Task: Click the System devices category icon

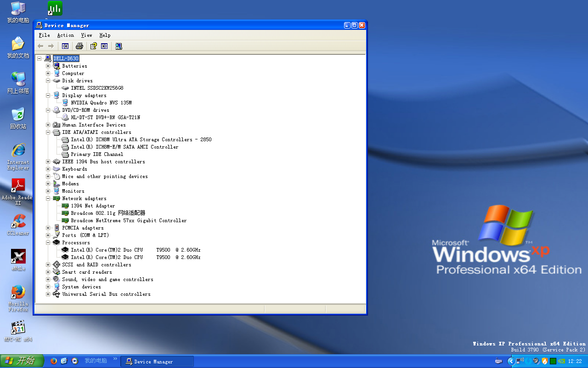Action: (57, 287)
